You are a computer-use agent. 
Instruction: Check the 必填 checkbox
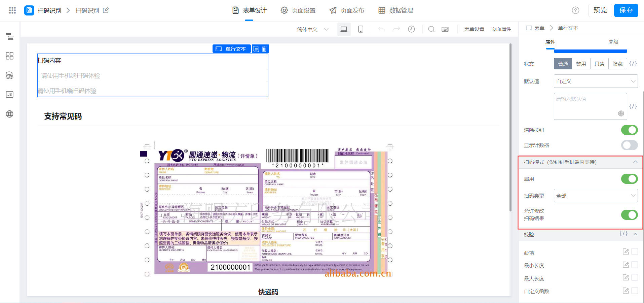pyautogui.click(x=635, y=251)
